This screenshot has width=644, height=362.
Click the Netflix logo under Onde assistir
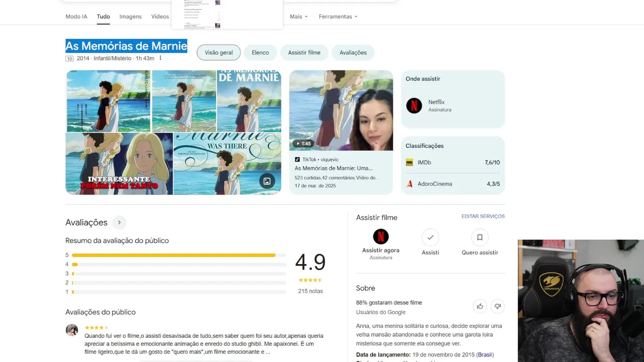(414, 106)
